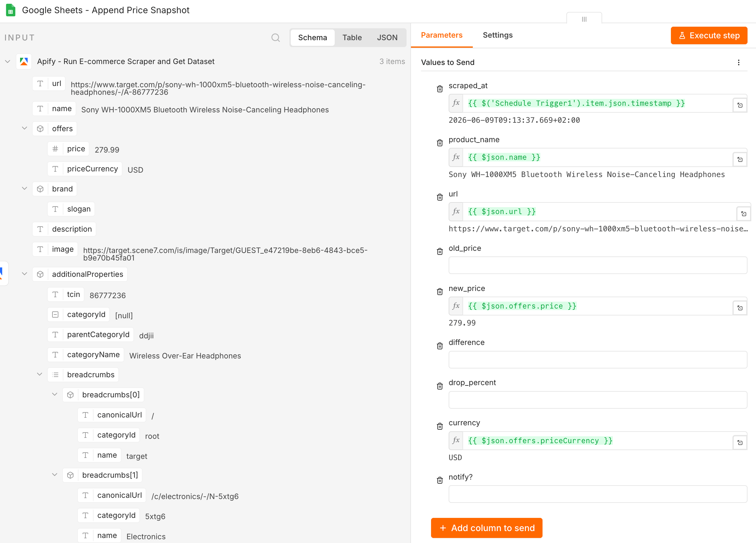Image resolution: width=756 pixels, height=543 pixels.
Task: Click the old_price input field
Action: point(597,265)
